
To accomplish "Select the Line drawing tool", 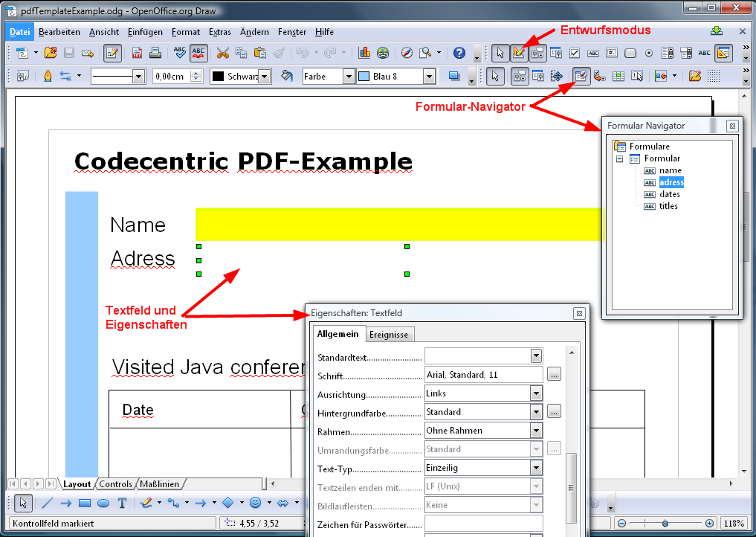I will (47, 504).
